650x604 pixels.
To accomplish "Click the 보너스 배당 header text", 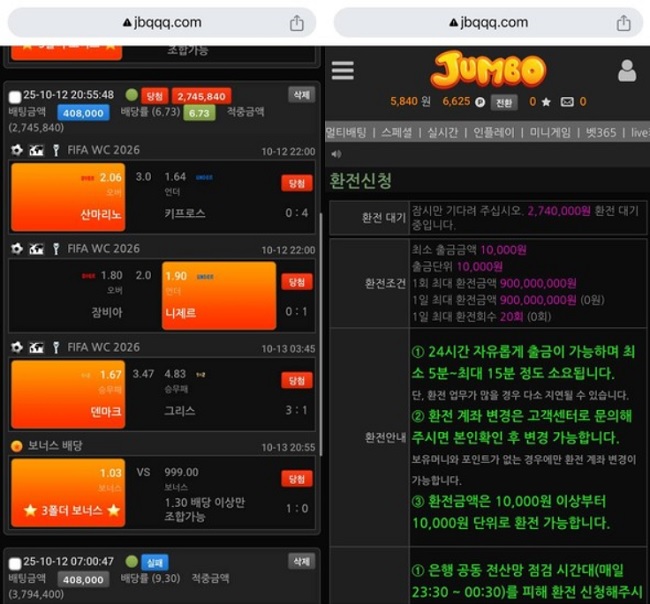I will tap(55, 446).
